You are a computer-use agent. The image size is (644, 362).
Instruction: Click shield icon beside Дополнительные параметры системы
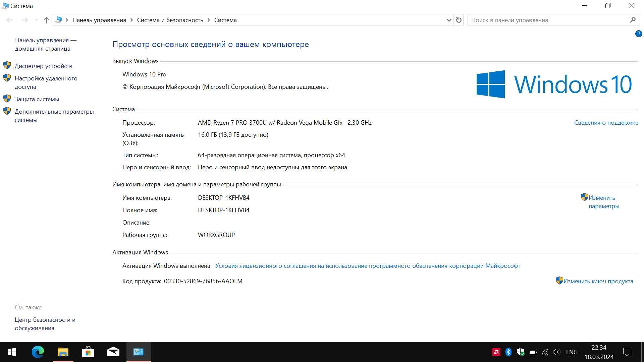point(7,111)
